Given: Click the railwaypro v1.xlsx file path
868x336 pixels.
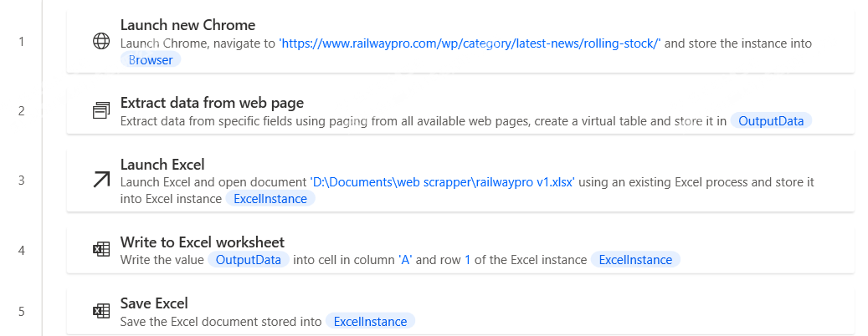Looking at the screenshot, I should [x=442, y=182].
